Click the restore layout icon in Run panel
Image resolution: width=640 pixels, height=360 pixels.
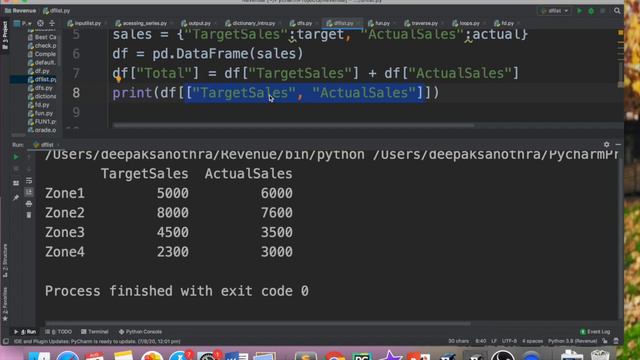coord(16,183)
